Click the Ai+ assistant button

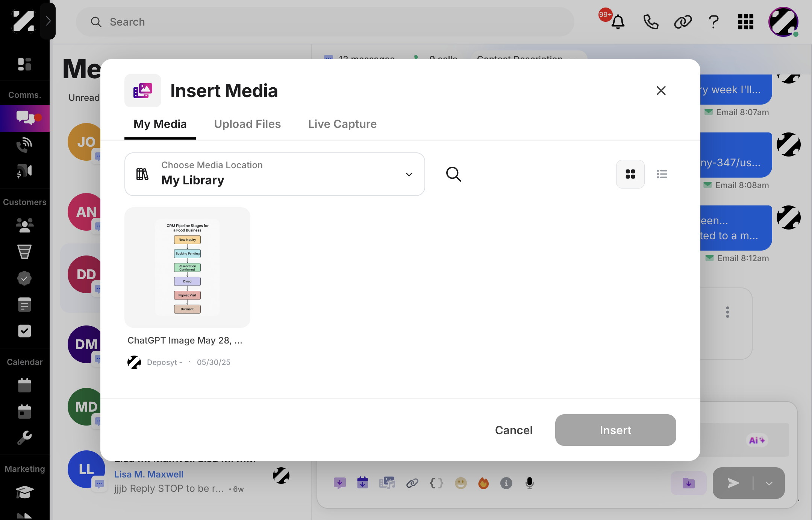tap(756, 440)
